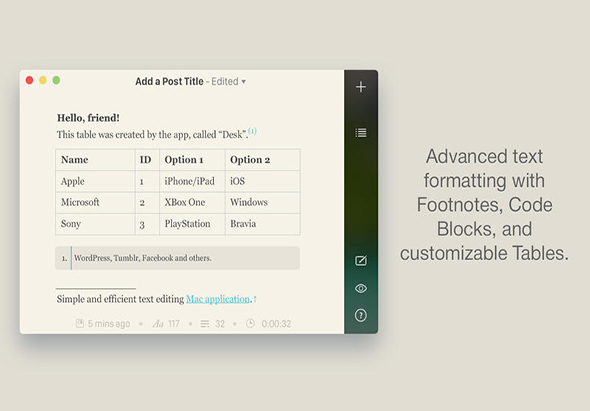
Task: Select the PlayStation table cell
Action: (x=192, y=224)
